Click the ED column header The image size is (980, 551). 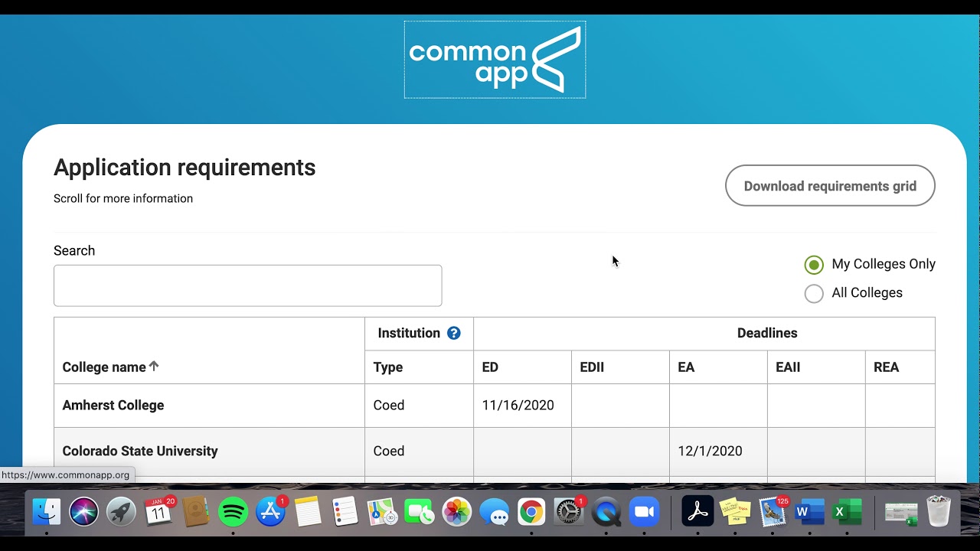[490, 367]
